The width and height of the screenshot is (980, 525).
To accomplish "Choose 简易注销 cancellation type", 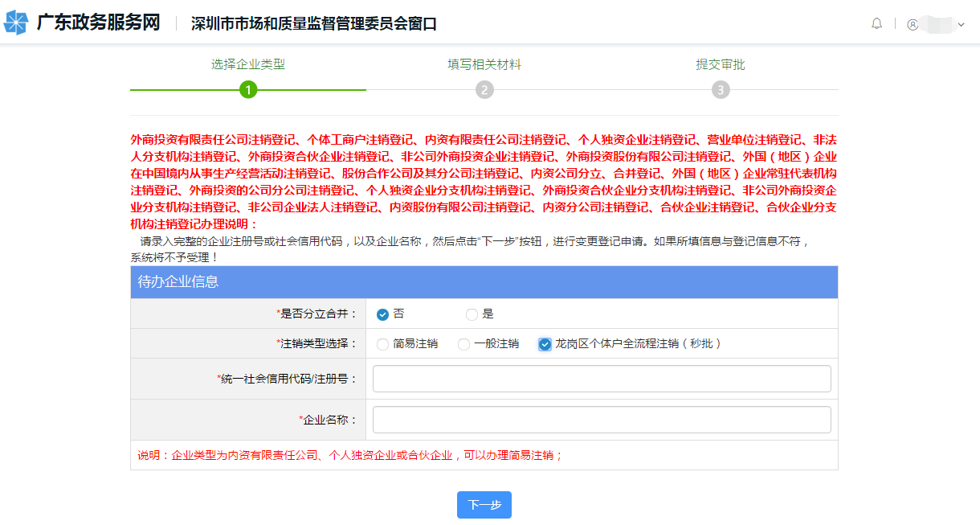I will [x=383, y=344].
